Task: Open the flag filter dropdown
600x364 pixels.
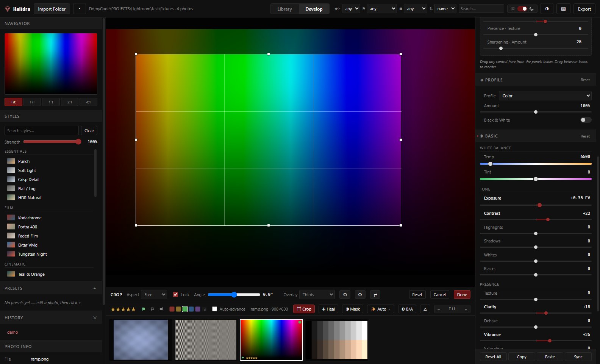Action: tap(381, 9)
